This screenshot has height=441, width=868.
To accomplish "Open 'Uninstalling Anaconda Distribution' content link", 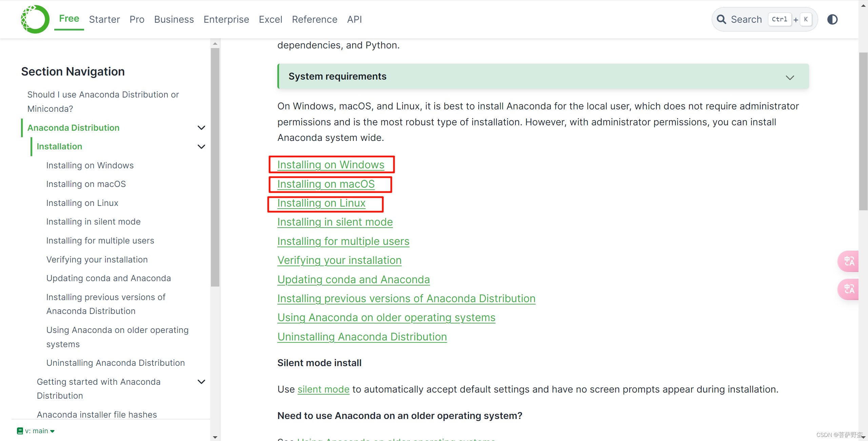I will tap(362, 337).
